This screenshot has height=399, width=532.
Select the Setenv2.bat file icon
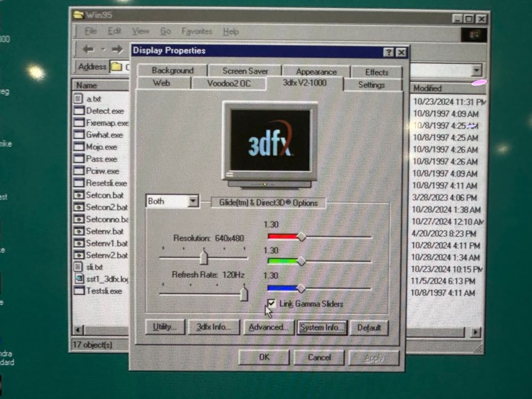[x=79, y=255]
